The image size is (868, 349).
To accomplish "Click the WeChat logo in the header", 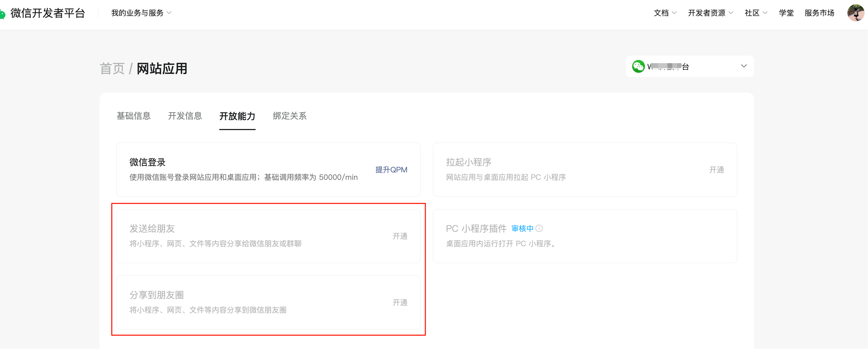I will pyautogui.click(x=2, y=14).
